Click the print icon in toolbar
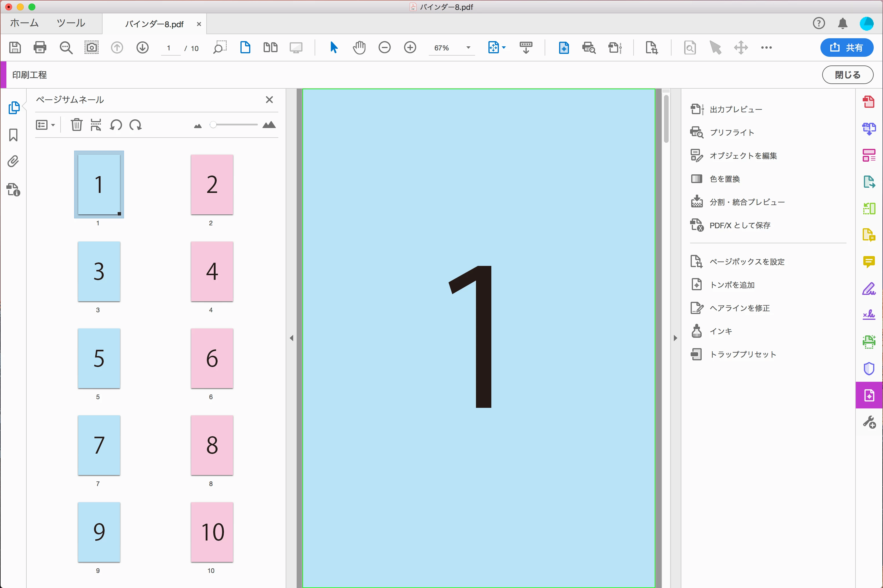 click(x=40, y=48)
